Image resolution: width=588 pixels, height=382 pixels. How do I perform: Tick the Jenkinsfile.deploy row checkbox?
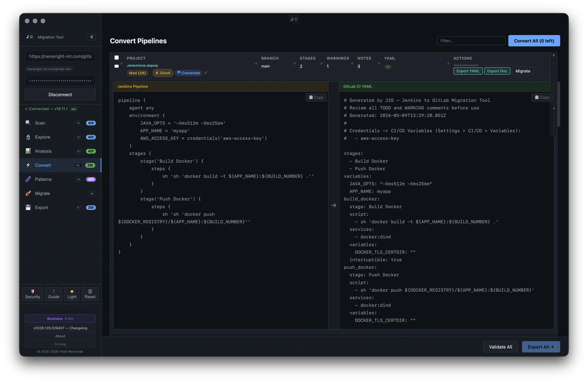click(117, 66)
